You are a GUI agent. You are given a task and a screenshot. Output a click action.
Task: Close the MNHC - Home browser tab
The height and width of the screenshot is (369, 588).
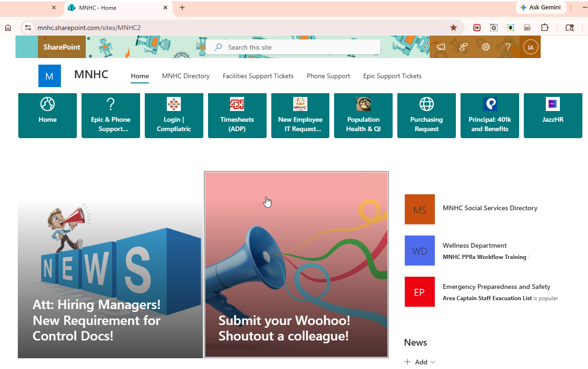click(x=166, y=7)
